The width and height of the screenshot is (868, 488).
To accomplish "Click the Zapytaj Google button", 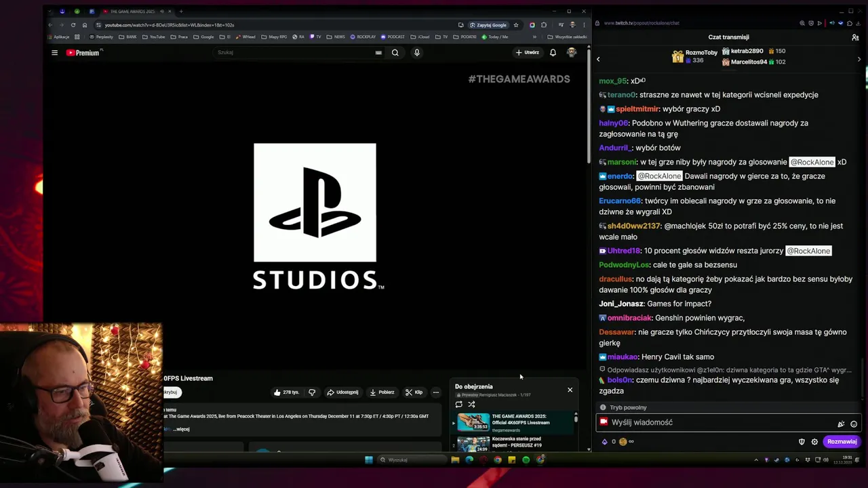I will pos(488,25).
